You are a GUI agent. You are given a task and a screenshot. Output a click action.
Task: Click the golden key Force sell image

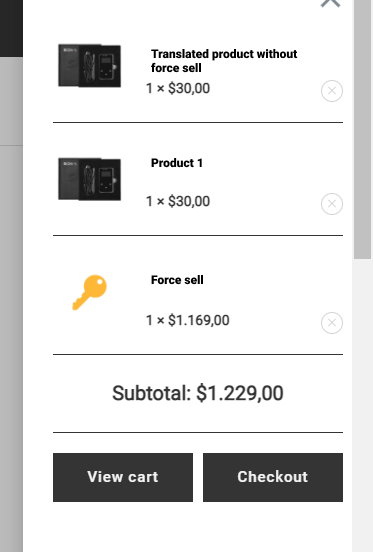89,292
